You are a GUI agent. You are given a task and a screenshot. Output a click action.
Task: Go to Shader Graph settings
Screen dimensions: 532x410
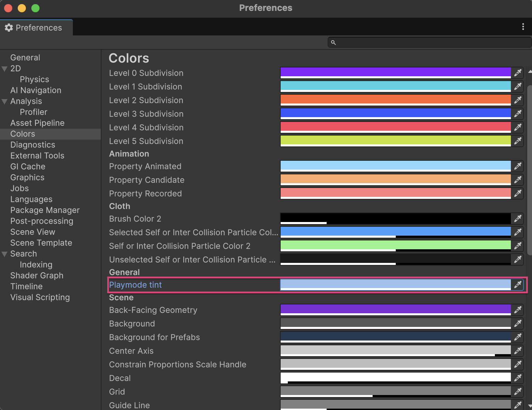pos(37,275)
